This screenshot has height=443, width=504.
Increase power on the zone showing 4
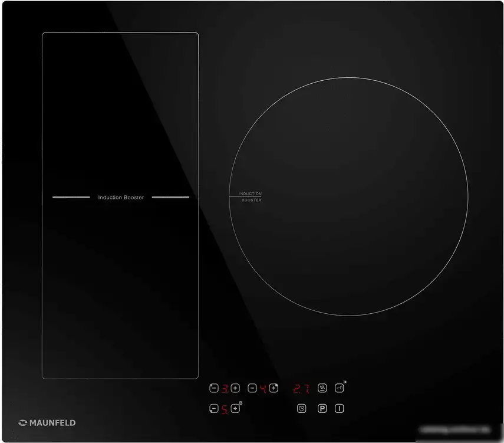[x=274, y=388]
